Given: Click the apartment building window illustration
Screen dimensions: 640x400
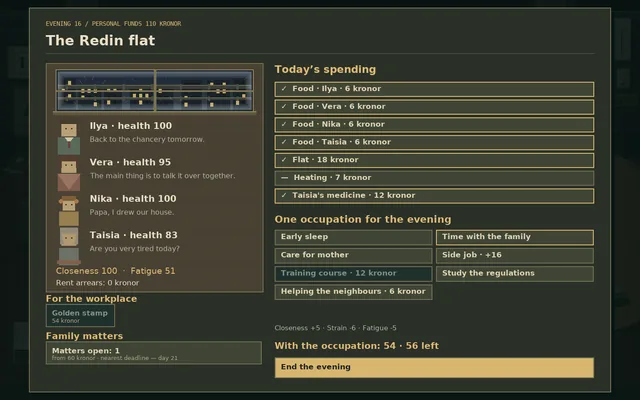Looking at the screenshot, I should coord(155,90).
